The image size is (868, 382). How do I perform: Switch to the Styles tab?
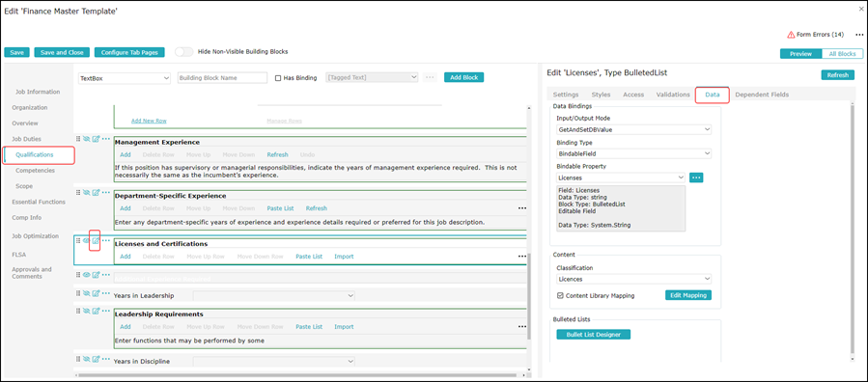pyautogui.click(x=601, y=95)
